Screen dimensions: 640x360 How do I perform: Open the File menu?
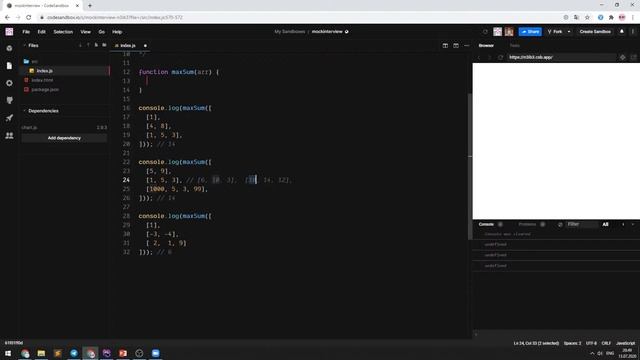tap(26, 31)
